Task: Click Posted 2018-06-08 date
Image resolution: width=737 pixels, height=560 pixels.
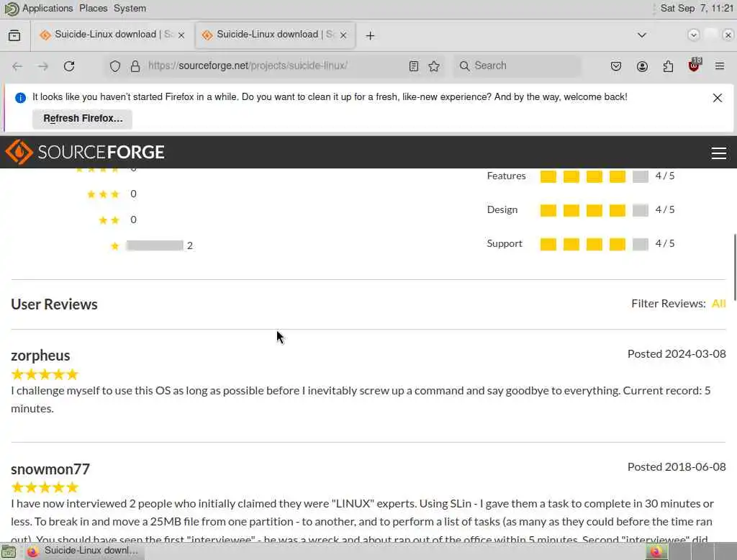Action: click(x=677, y=467)
